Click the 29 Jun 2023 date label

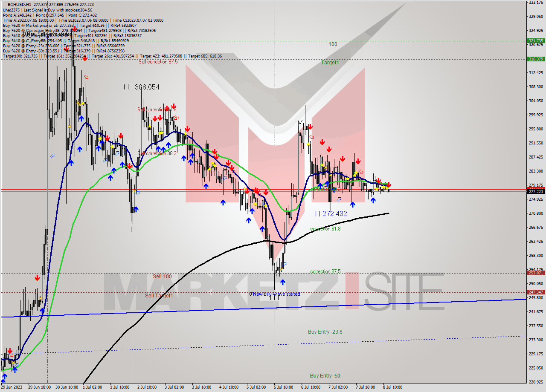12,387
